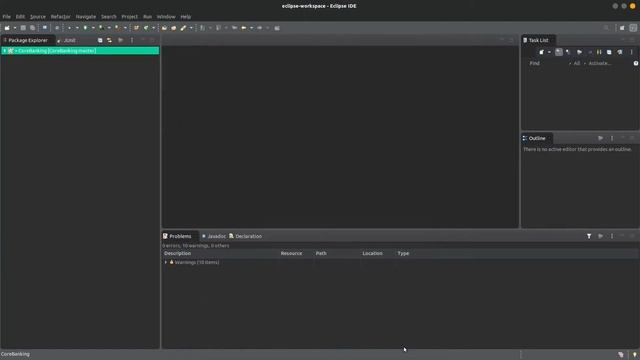Click the Search flashlight icon
The image size is (640, 360).
pyautogui.click(x=183, y=28)
